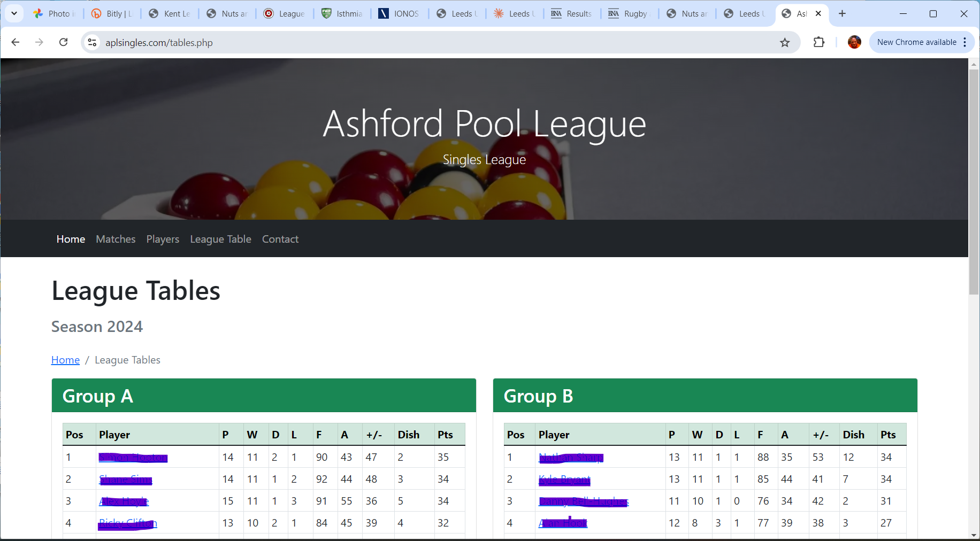Open a new browser tab

(842, 13)
